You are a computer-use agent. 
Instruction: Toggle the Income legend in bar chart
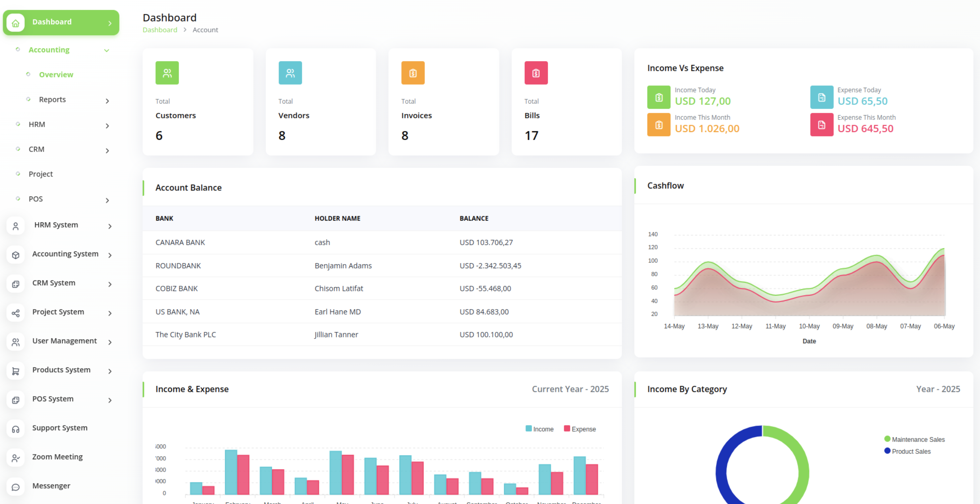point(539,429)
